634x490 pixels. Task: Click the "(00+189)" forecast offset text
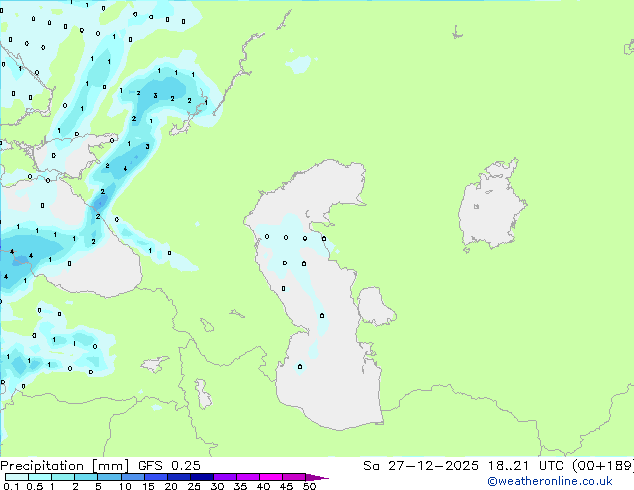[x=603, y=466]
